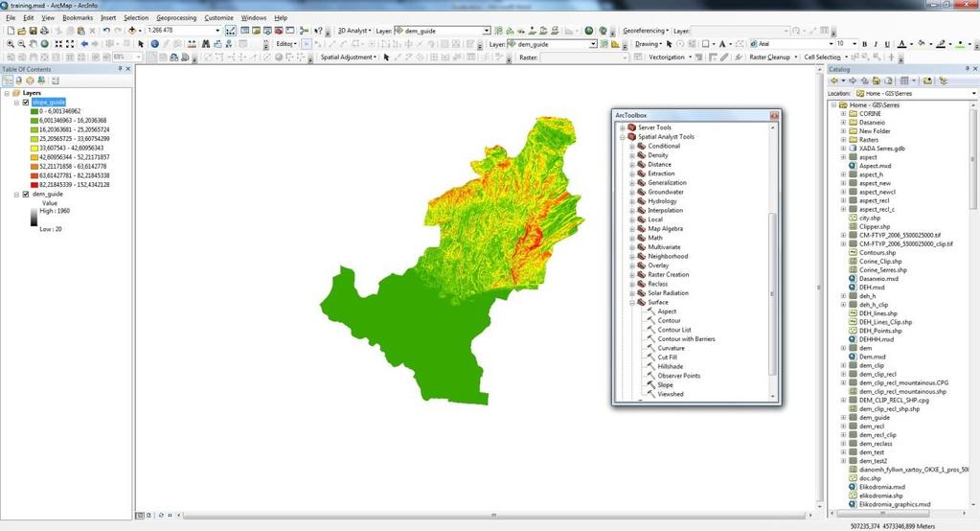The width and height of the screenshot is (980, 531).
Task: Open the 3D Analyst layer dropdown
Action: pos(487,31)
